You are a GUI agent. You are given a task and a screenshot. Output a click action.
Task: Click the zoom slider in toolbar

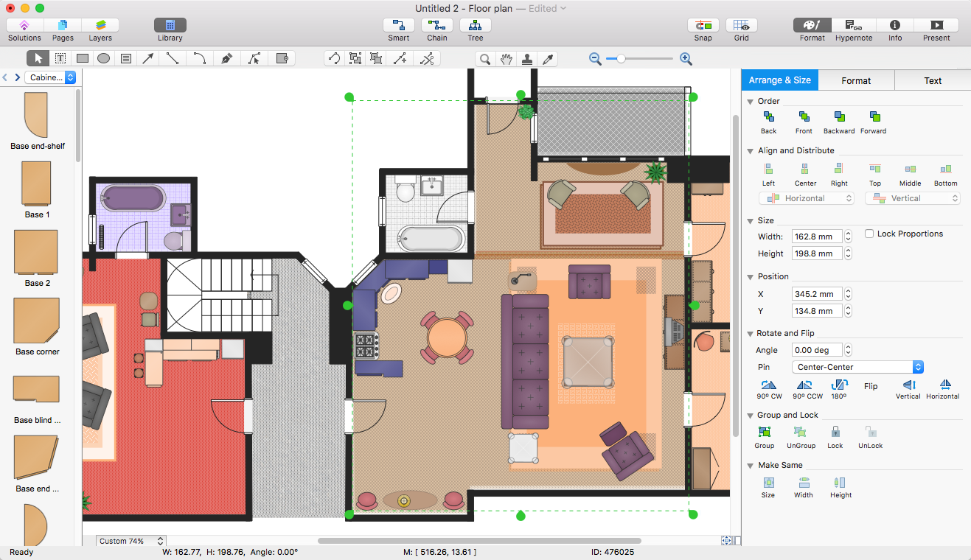point(640,59)
